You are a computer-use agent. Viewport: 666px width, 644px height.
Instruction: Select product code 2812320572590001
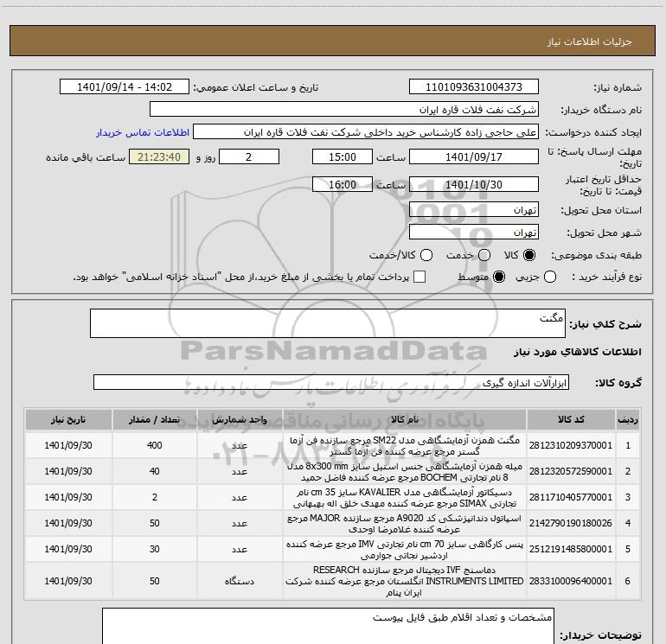pyautogui.click(x=571, y=471)
